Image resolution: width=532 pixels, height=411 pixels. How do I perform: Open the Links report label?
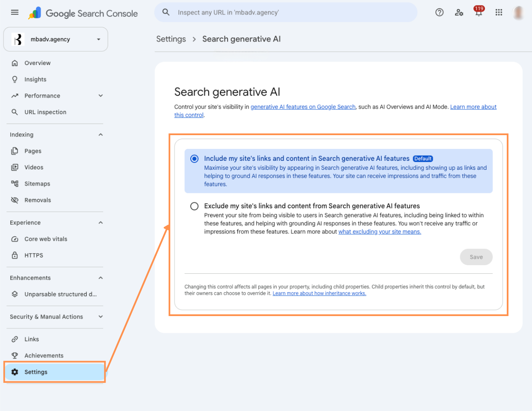pos(32,339)
